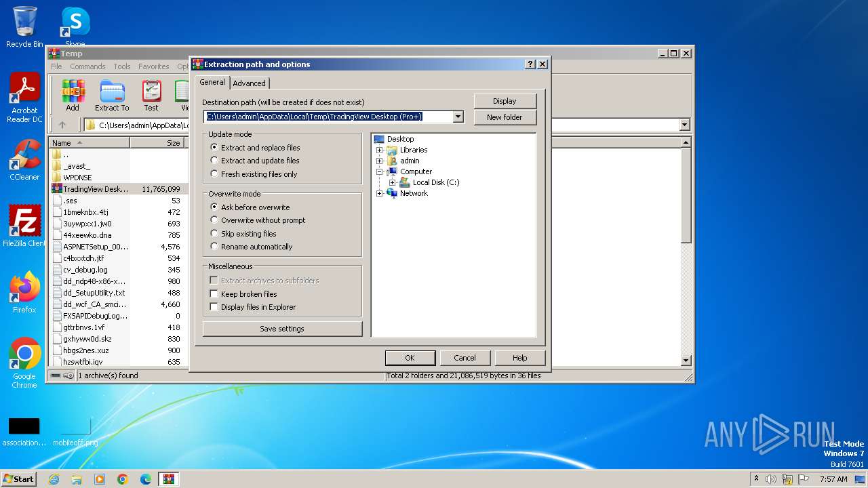
Task: Open the File menu in WinRAR
Action: 56,66
